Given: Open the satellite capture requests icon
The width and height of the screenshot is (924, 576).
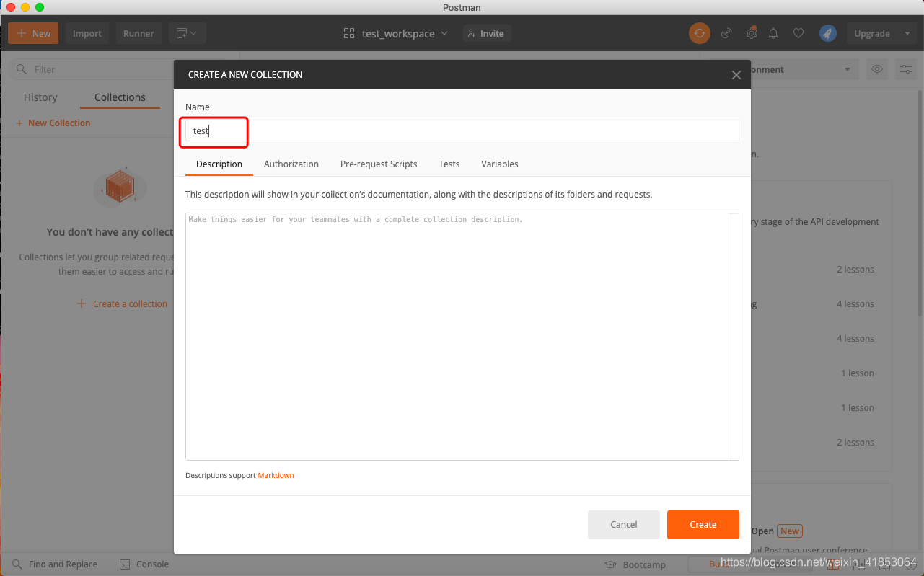Looking at the screenshot, I should pyautogui.click(x=727, y=33).
